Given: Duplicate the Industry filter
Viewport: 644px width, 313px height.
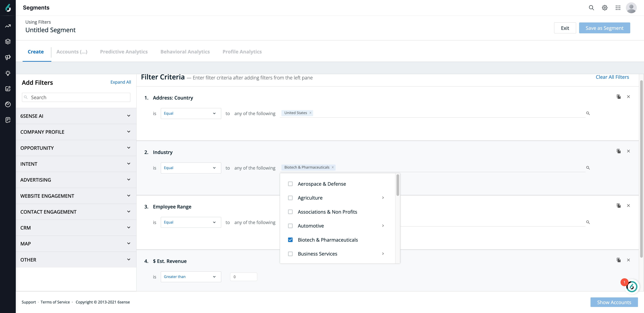Looking at the screenshot, I should [x=619, y=151].
